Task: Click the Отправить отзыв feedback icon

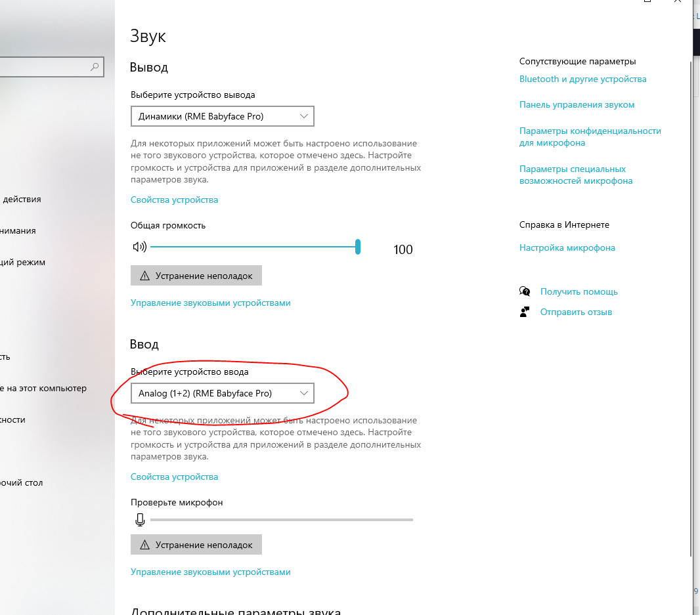Action: 525,312
